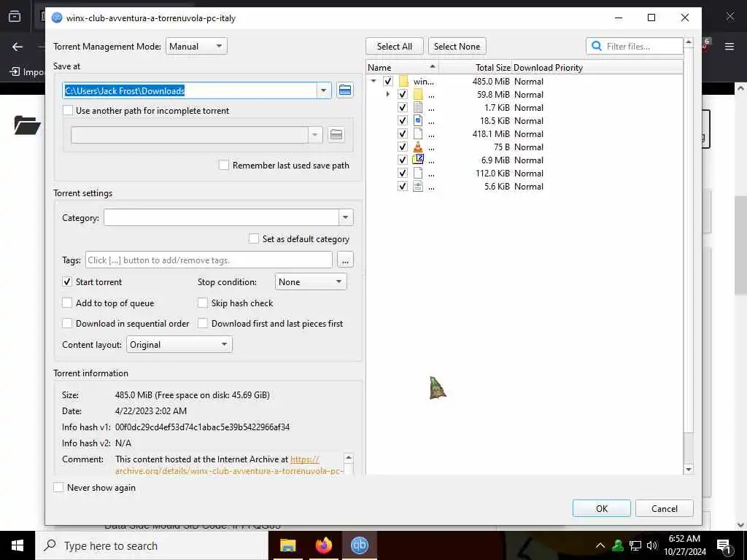Enable Add to top of queue
Viewport: 747px width, 560px height.
tap(67, 303)
